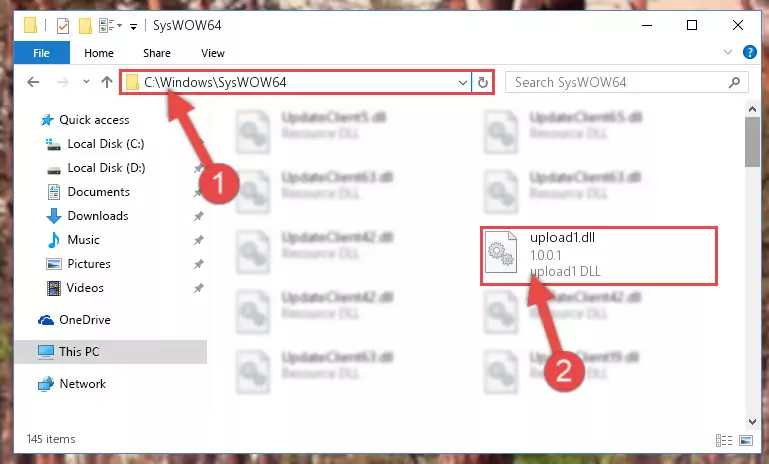Open recent locations dropdown arrow
This screenshot has width=769, height=464.
point(86,82)
